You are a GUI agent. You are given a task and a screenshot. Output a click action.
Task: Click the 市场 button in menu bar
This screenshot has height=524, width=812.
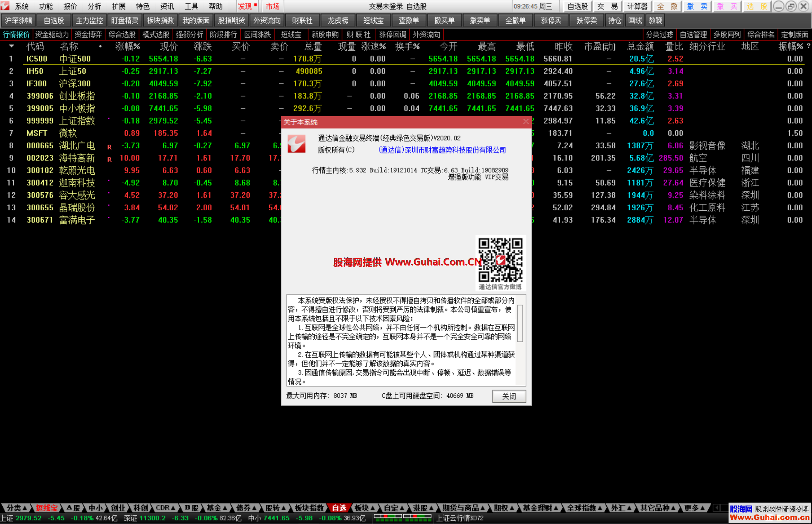pyautogui.click(x=273, y=6)
